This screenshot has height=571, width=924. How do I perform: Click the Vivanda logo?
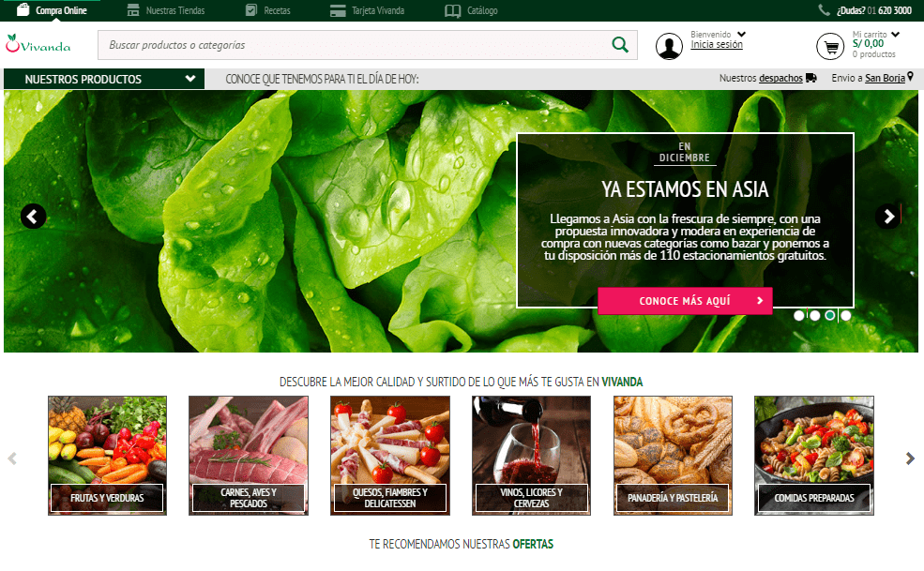click(x=38, y=44)
